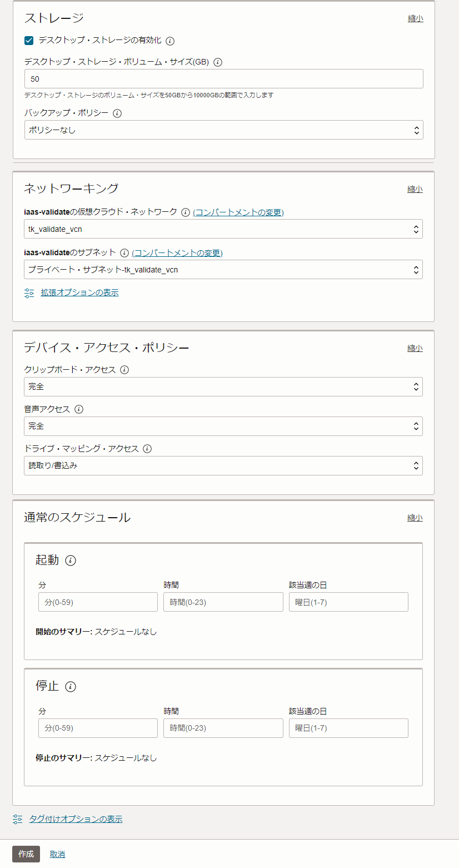Click the info icon next to デスクトップ・ストレージの有効化

point(169,41)
